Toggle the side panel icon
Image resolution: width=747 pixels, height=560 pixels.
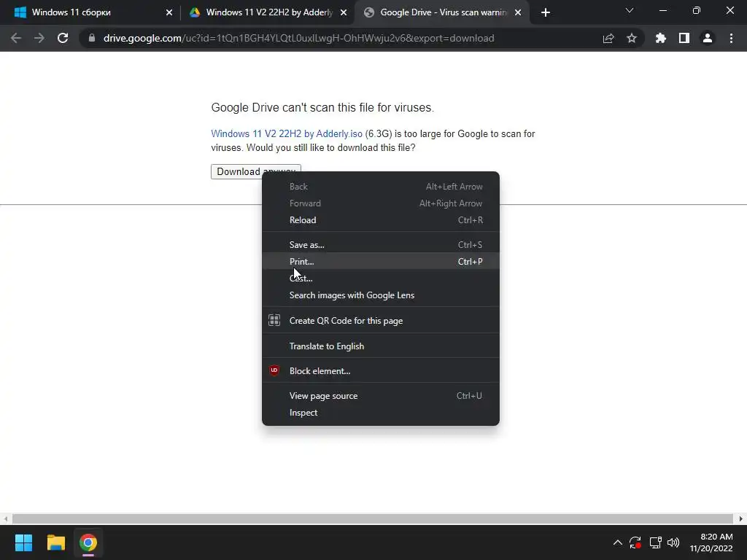(x=684, y=38)
